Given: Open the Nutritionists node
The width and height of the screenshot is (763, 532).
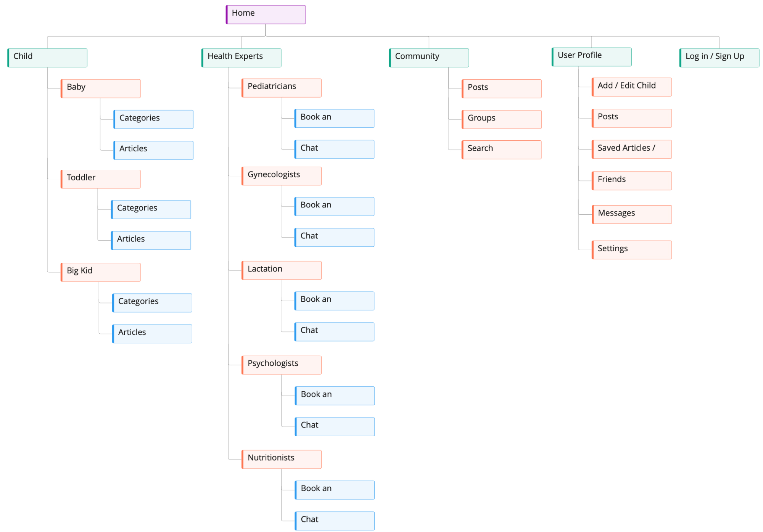Looking at the screenshot, I should tap(282, 459).
